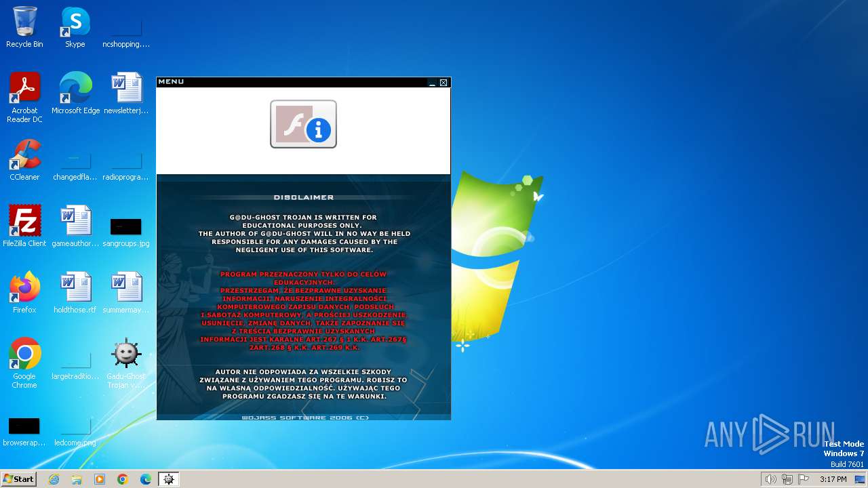Open Internet Explorer from the taskbar
The width and height of the screenshot is (868, 488).
(54, 479)
